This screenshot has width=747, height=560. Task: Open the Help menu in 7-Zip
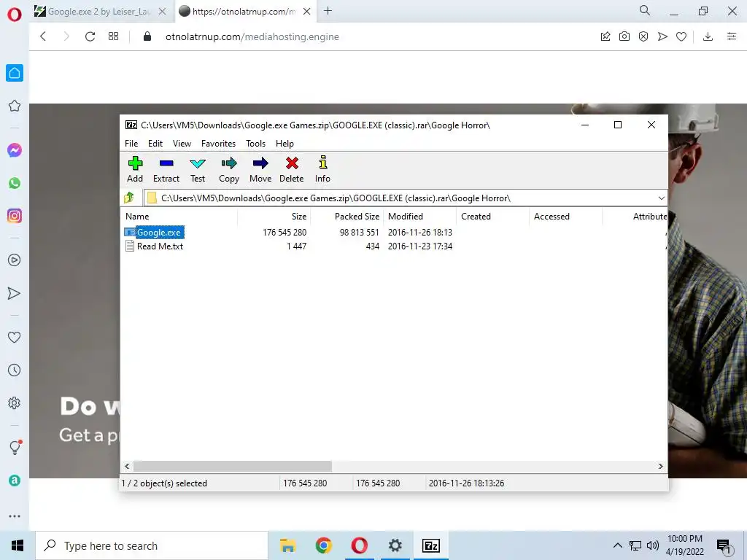pyautogui.click(x=285, y=144)
